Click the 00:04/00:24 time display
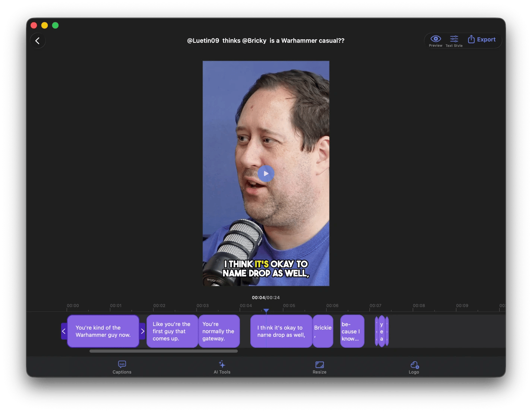Viewport: 532px width, 412px height. pyautogui.click(x=266, y=298)
